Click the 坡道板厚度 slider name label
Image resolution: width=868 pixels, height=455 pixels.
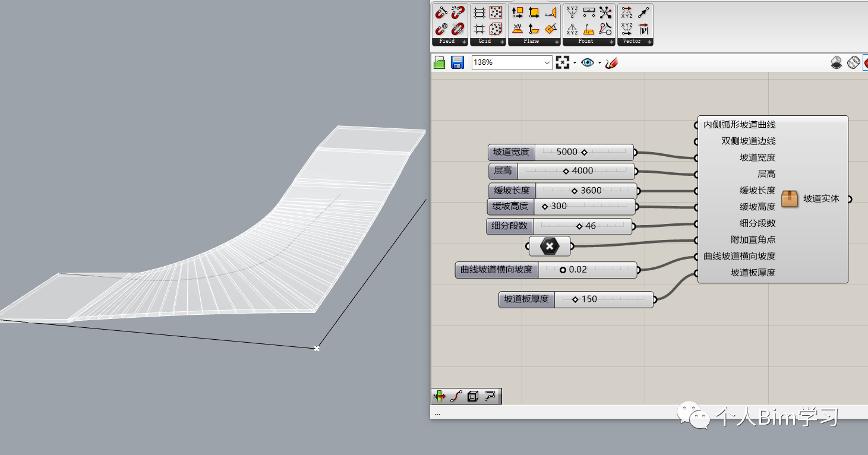(x=526, y=299)
